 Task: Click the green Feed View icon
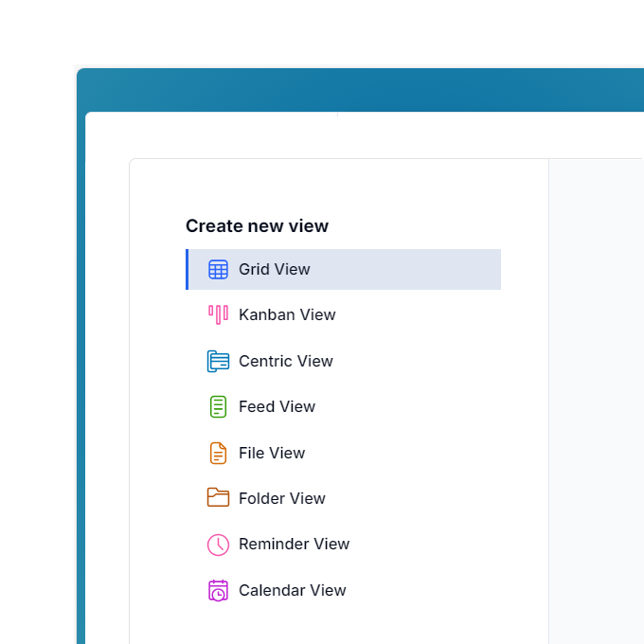pos(218,406)
